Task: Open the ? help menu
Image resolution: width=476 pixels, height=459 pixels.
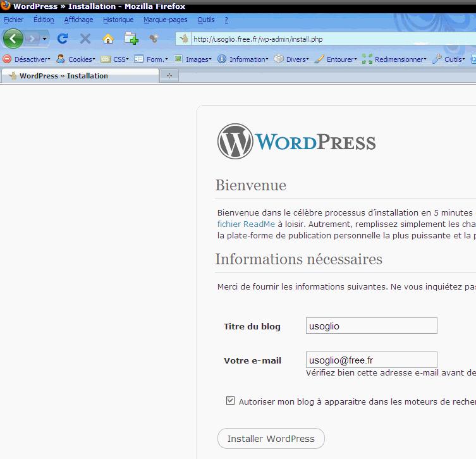Action: pos(226,20)
